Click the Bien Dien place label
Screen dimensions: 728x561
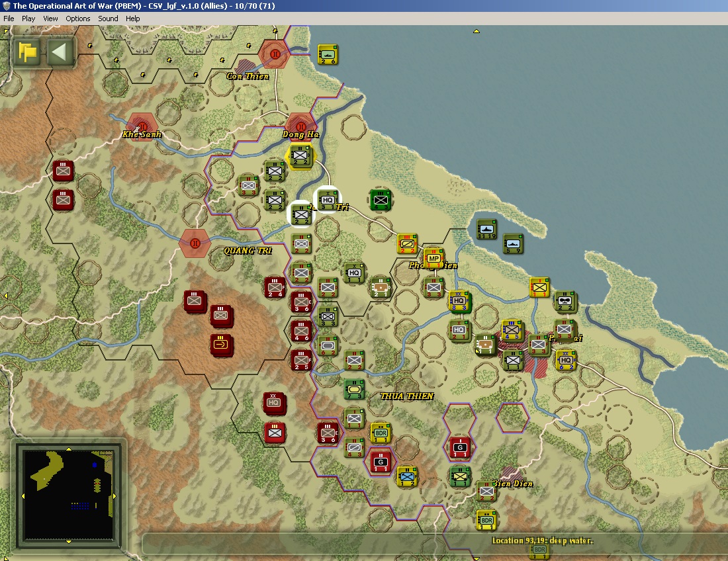[512, 484]
